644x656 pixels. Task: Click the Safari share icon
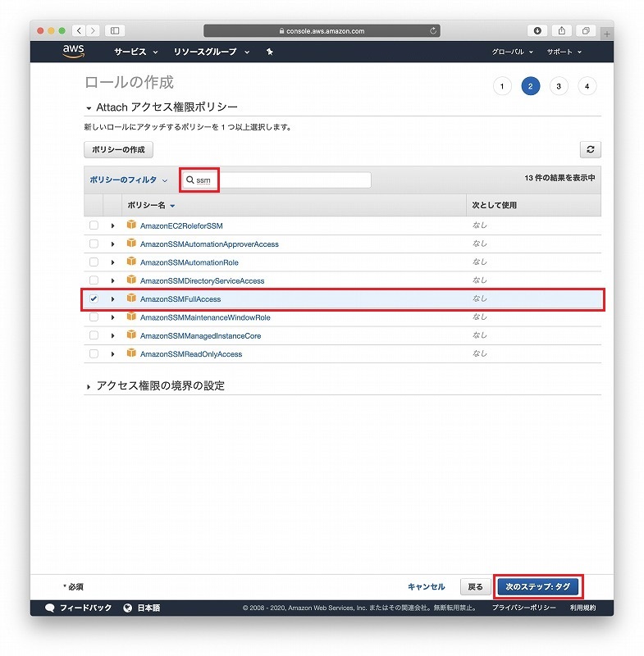tap(562, 30)
